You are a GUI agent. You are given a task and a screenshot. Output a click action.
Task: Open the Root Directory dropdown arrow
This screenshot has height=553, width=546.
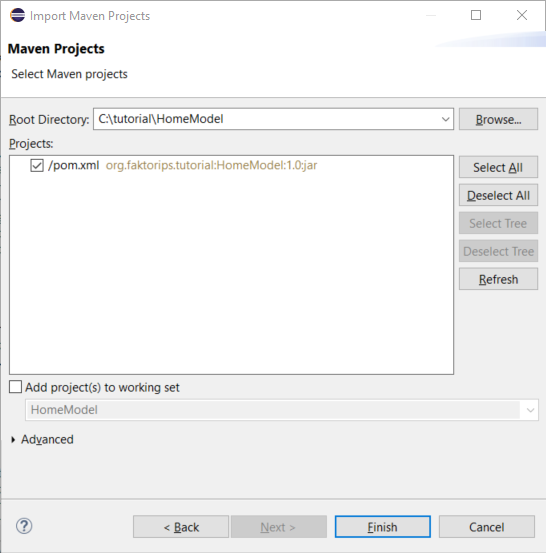pyautogui.click(x=445, y=119)
